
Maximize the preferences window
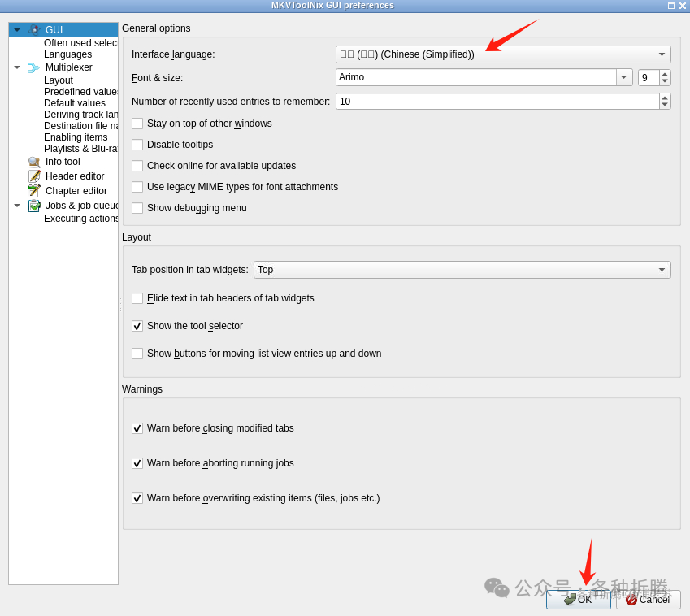click(x=671, y=6)
